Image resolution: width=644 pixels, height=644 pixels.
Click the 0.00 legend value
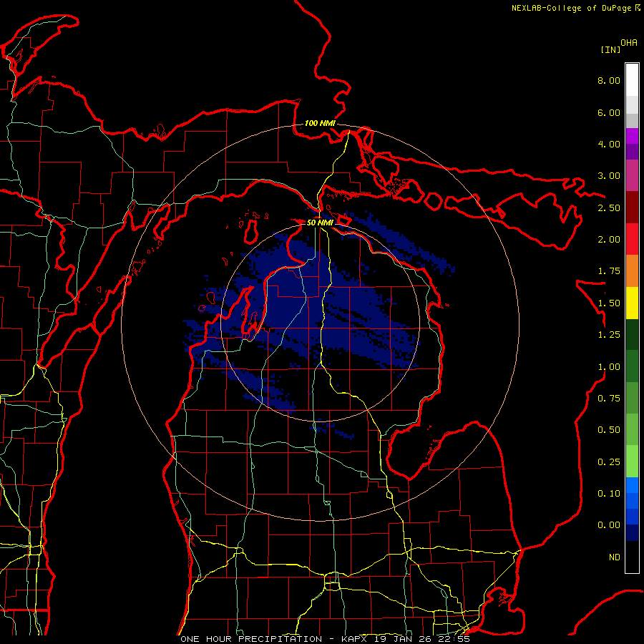coord(609,525)
